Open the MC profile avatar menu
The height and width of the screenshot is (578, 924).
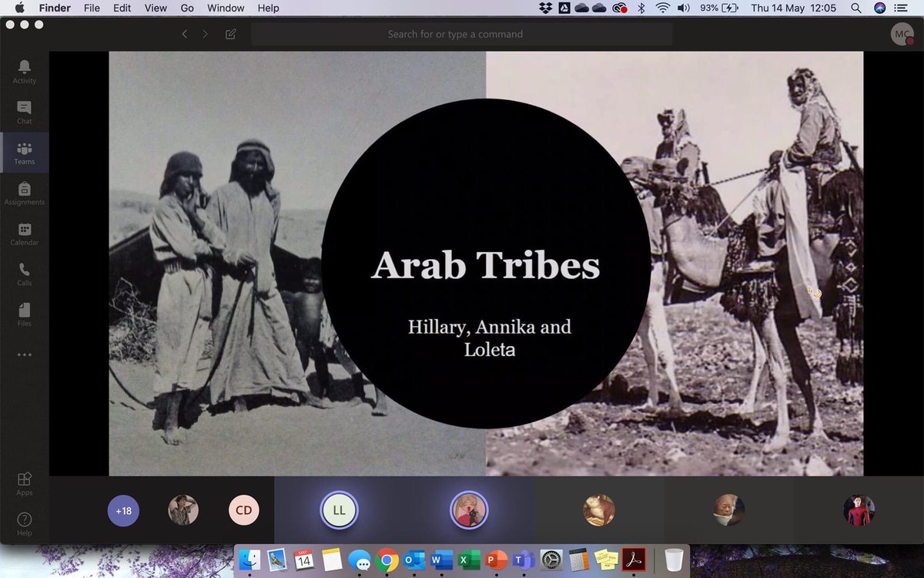[902, 35]
